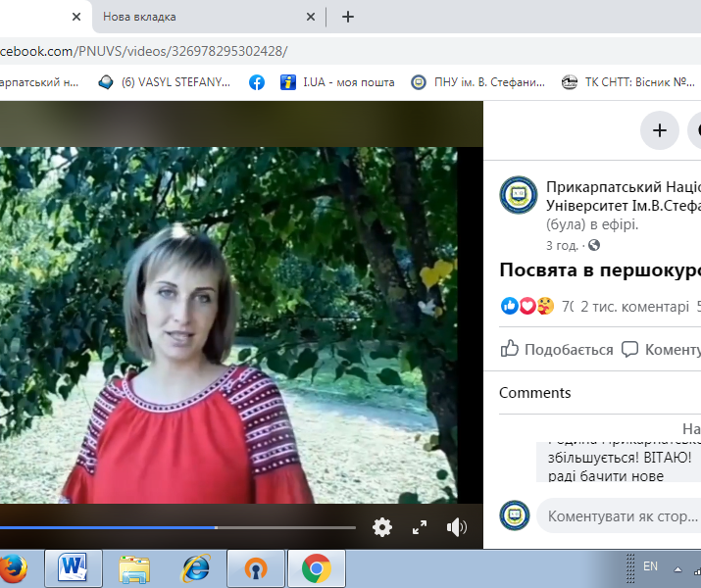701x588 pixels.
Task: Show hidden system tray icons arrow
Action: 677,569
